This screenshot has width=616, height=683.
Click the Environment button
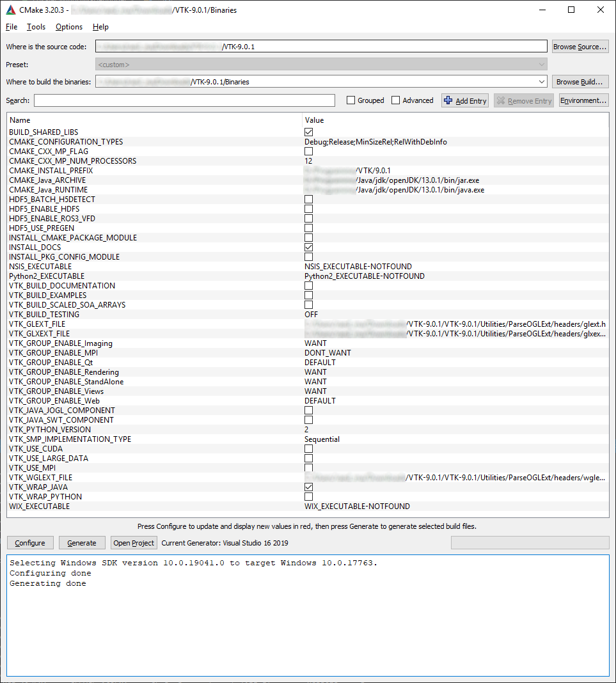tap(583, 100)
